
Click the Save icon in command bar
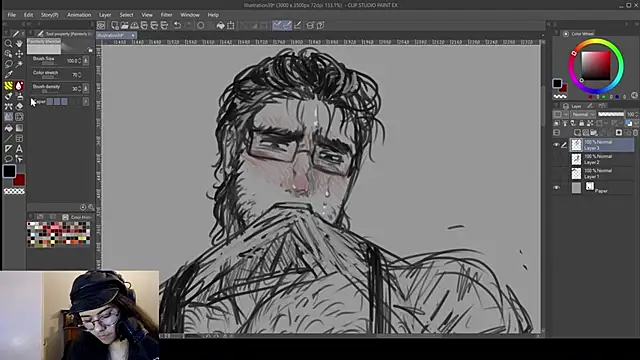[x=134, y=25]
